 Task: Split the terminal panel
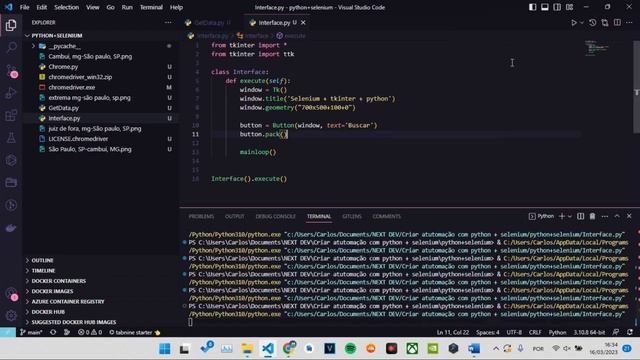pos(580,216)
